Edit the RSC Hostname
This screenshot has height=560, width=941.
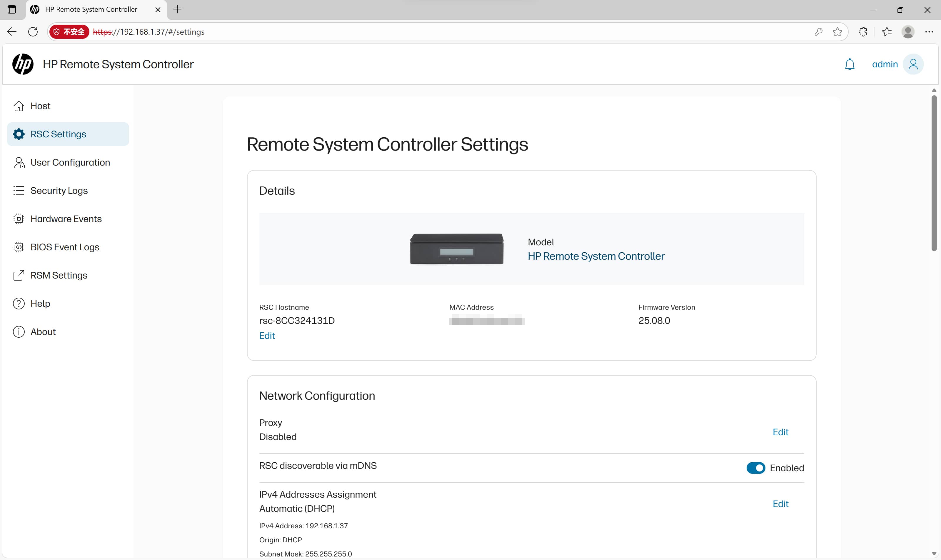[267, 336]
